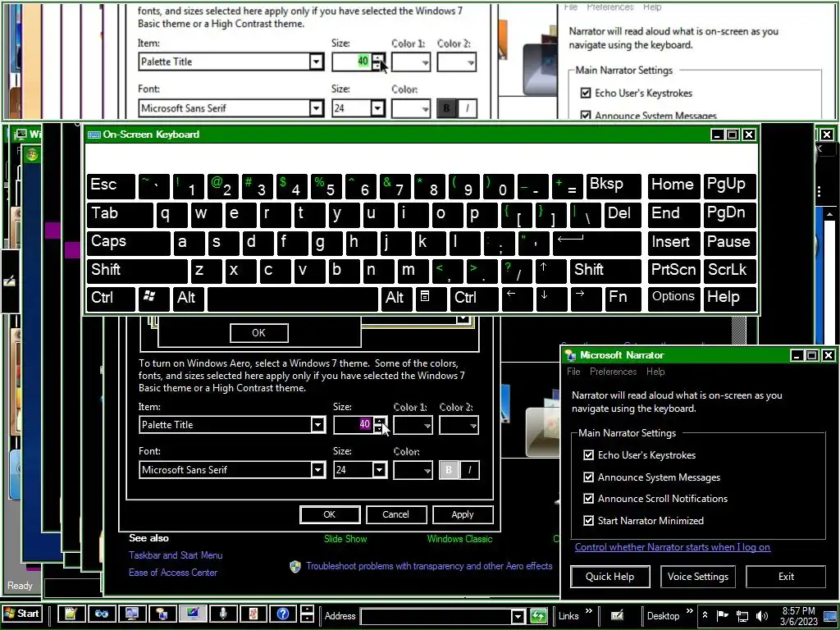Open the Preferences menu in Microsoft Narrator
Image resolution: width=840 pixels, height=630 pixels.
coord(613,372)
